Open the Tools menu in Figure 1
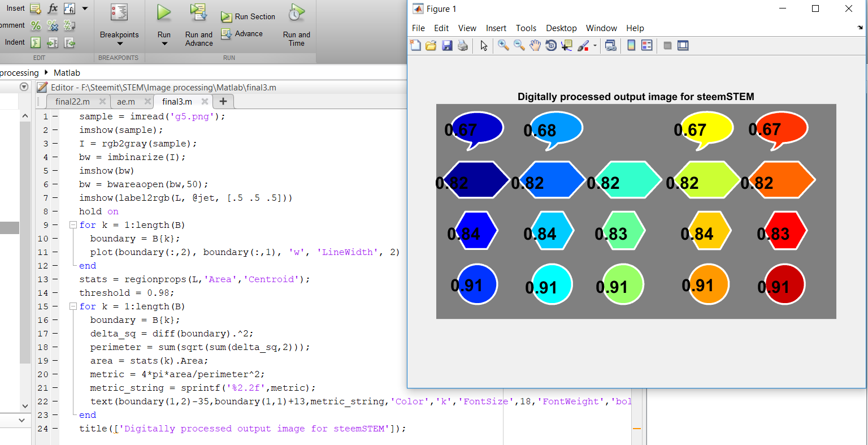The image size is (868, 445). (526, 28)
